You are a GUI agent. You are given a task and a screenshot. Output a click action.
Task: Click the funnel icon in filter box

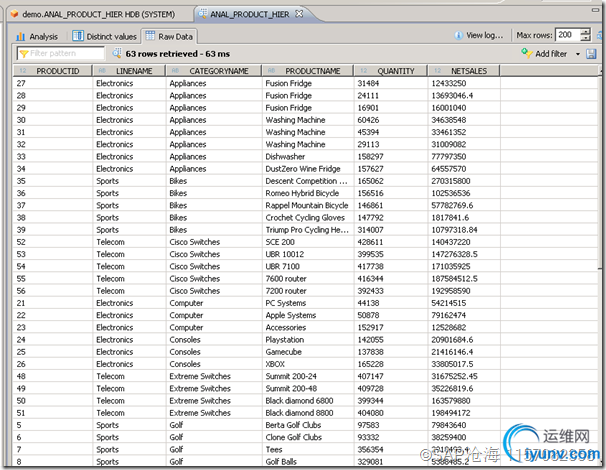(x=22, y=53)
